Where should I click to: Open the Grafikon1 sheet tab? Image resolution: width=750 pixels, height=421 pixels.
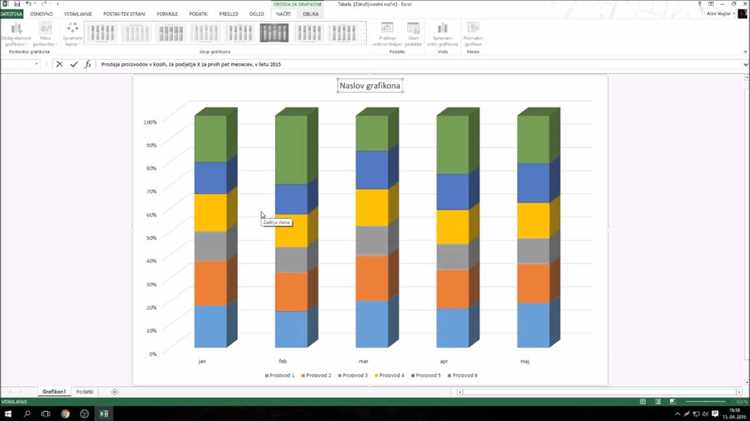(x=54, y=392)
